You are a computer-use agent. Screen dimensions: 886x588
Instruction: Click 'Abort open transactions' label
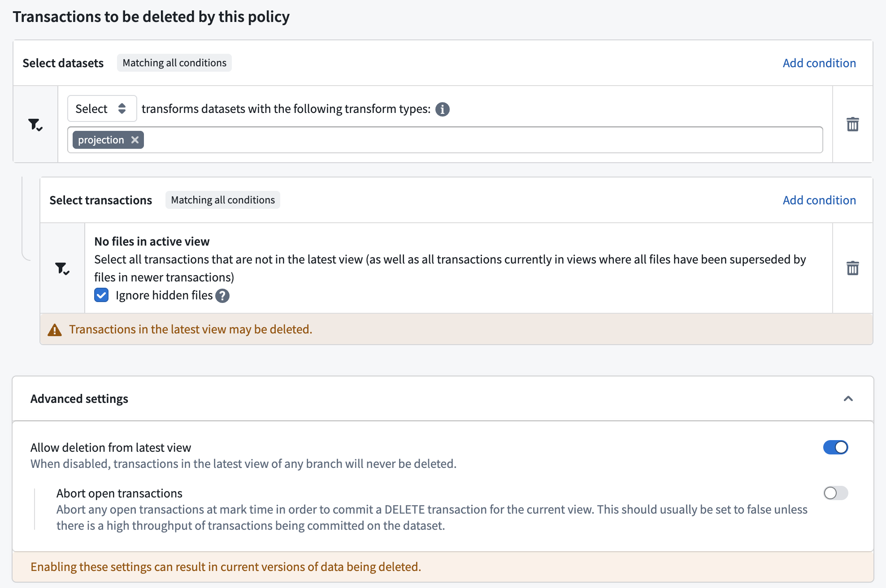point(119,493)
